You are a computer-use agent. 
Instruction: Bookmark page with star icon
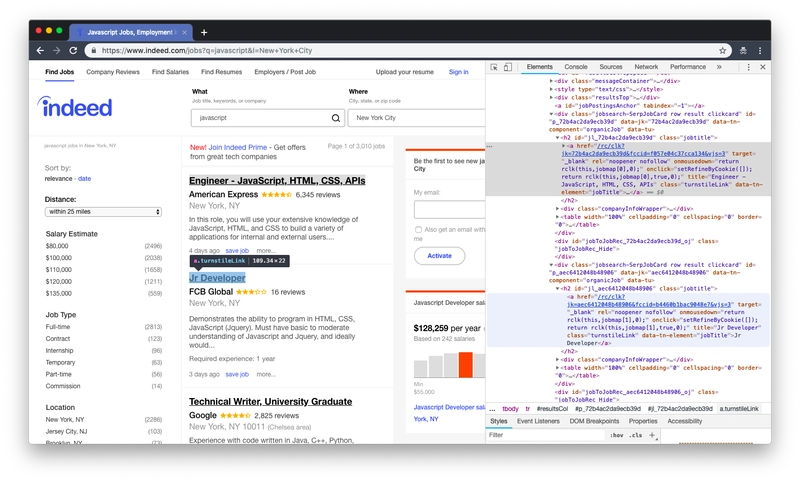(x=722, y=50)
